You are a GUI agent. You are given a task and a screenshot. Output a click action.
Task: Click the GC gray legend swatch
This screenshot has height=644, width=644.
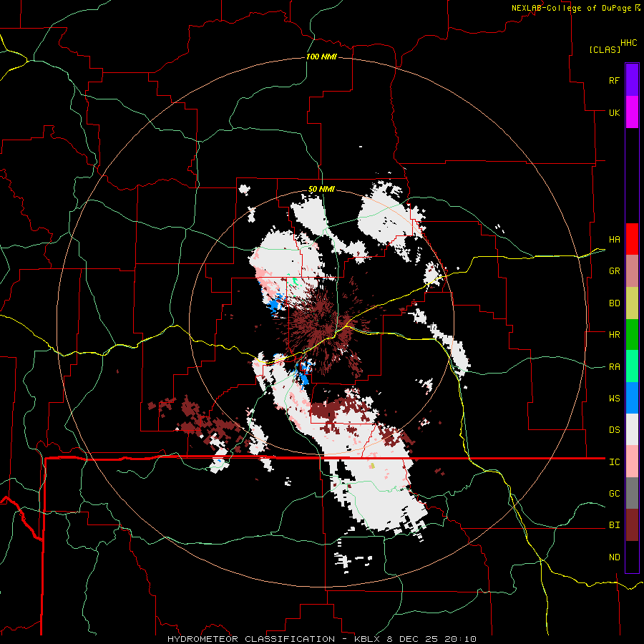(632, 493)
